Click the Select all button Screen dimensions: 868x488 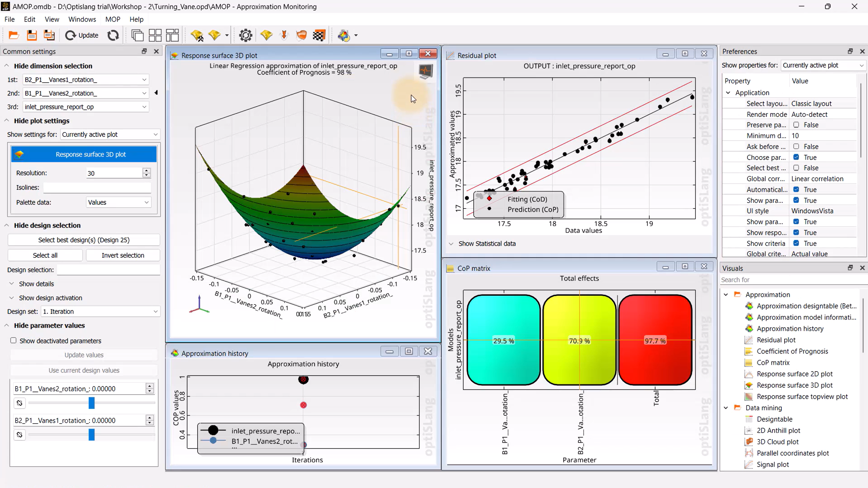(x=45, y=255)
